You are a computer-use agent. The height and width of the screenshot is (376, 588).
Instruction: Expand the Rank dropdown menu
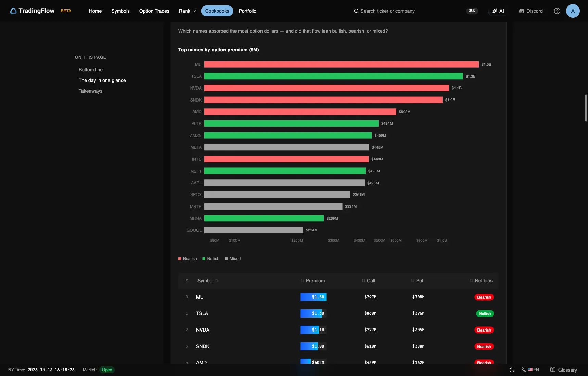[x=187, y=11]
